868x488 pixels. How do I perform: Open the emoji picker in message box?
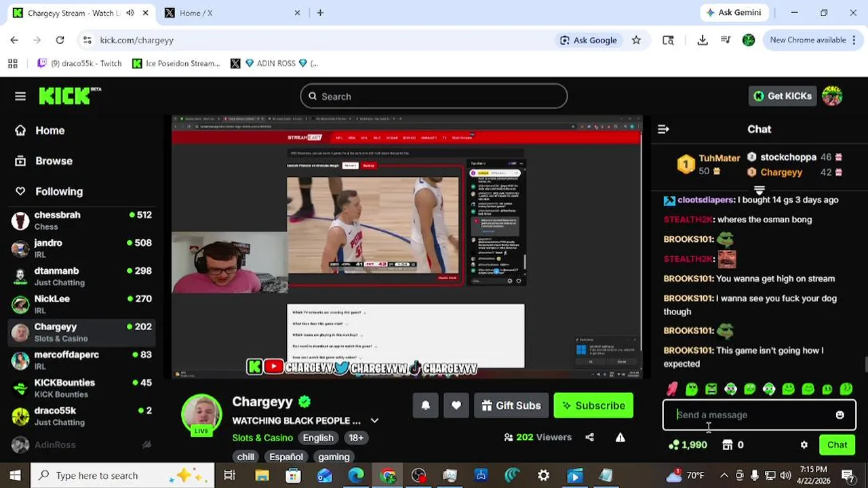(840, 415)
